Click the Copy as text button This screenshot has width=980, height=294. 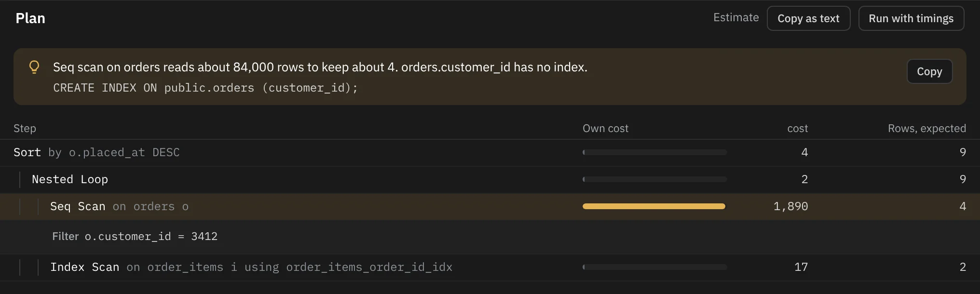pyautogui.click(x=808, y=18)
